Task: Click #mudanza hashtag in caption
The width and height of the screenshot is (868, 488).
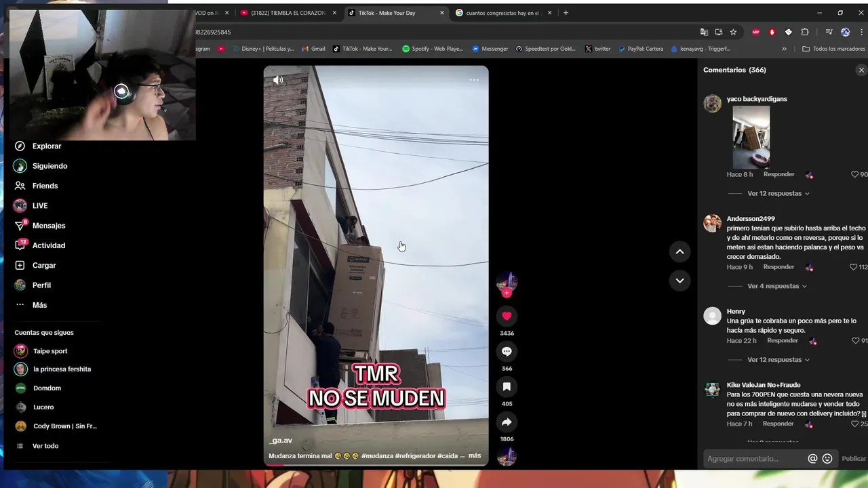Action: coord(377,455)
